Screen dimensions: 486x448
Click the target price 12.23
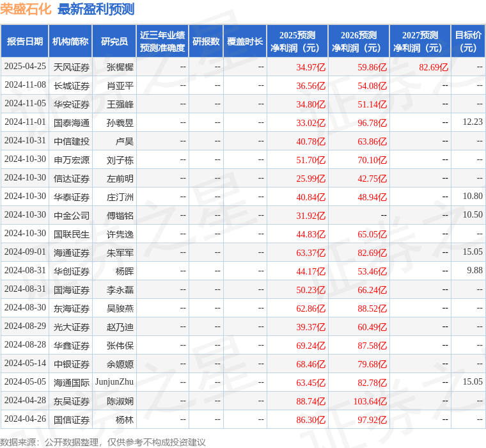pyautogui.click(x=473, y=122)
